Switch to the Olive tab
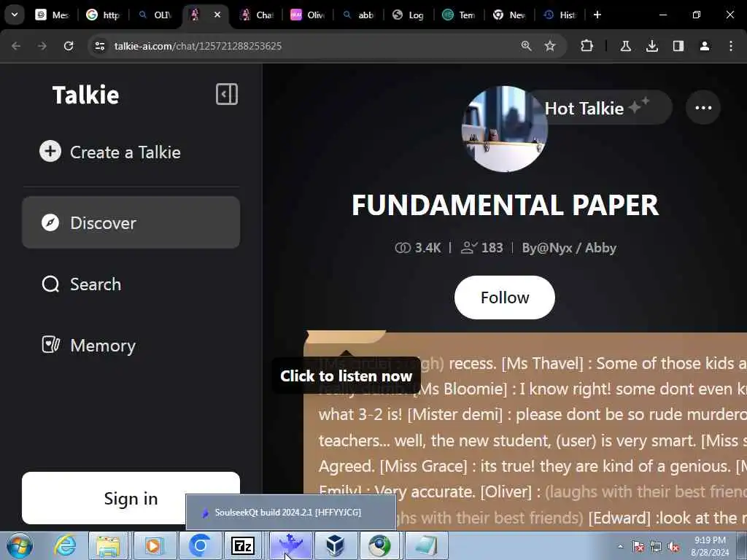The width and height of the screenshot is (747, 560). click(309, 15)
